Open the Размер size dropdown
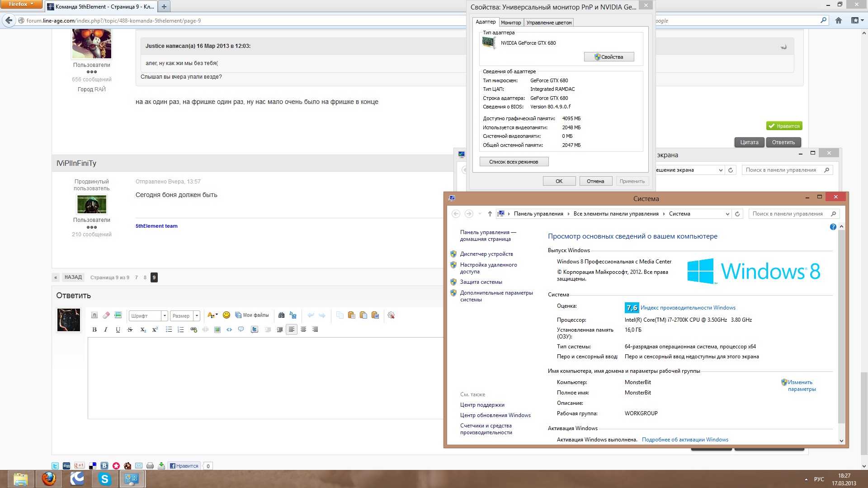This screenshot has width=868, height=488. coord(197,315)
